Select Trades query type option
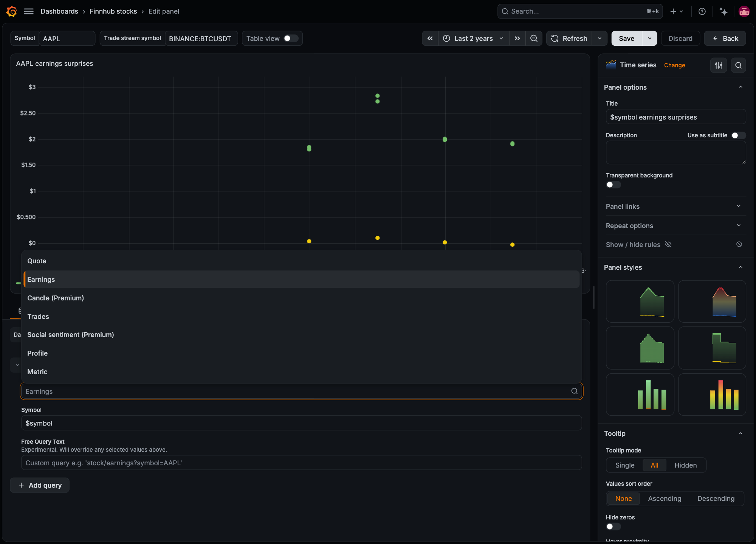 [301, 316]
